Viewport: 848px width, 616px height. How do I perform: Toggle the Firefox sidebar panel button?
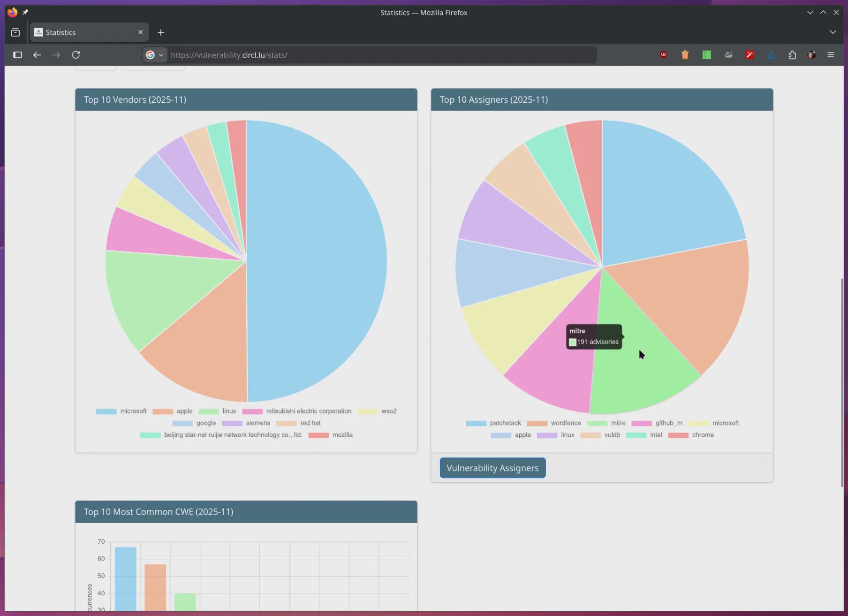17,55
